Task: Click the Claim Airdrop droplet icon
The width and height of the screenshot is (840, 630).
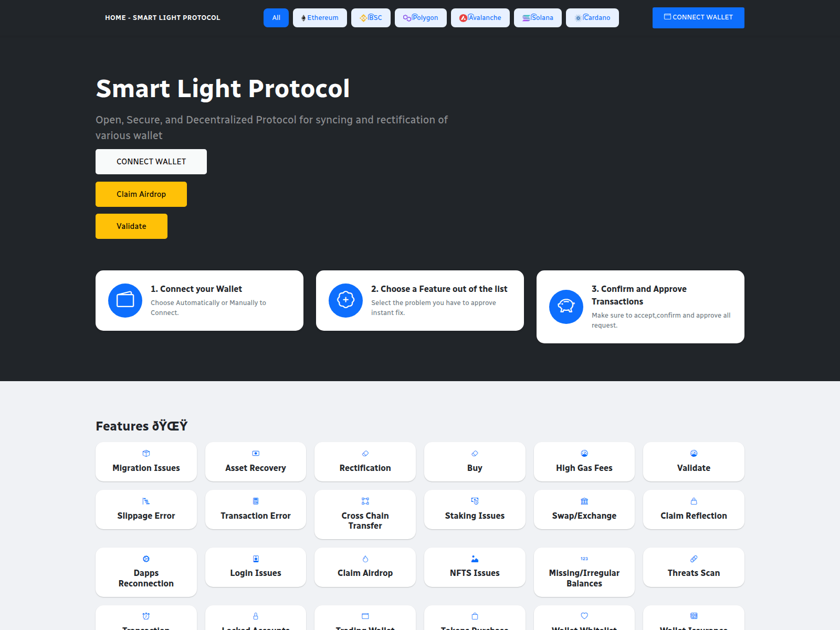Action: [x=365, y=559]
